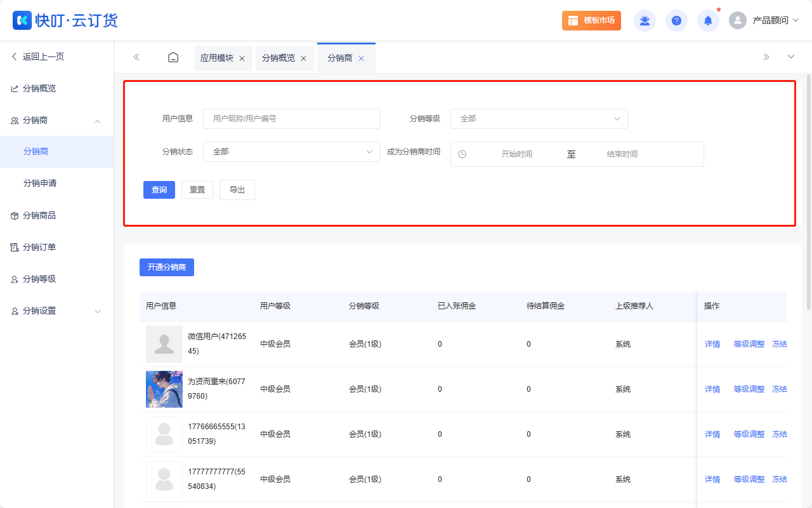Select the 分销商 tab
This screenshot has width=812, height=508.
(340, 58)
